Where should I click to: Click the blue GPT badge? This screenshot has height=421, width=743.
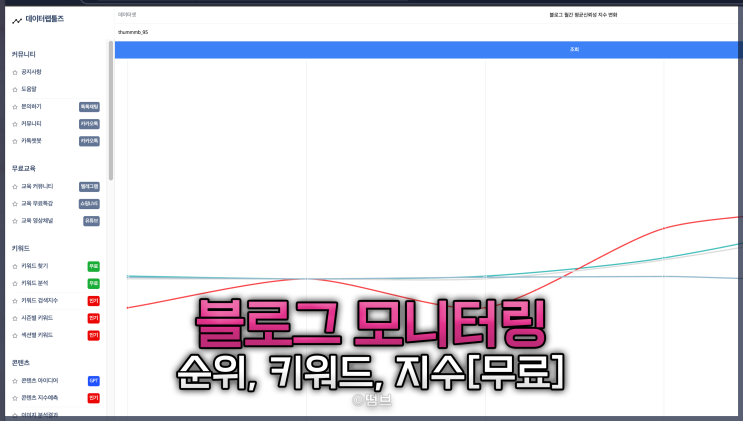point(94,381)
